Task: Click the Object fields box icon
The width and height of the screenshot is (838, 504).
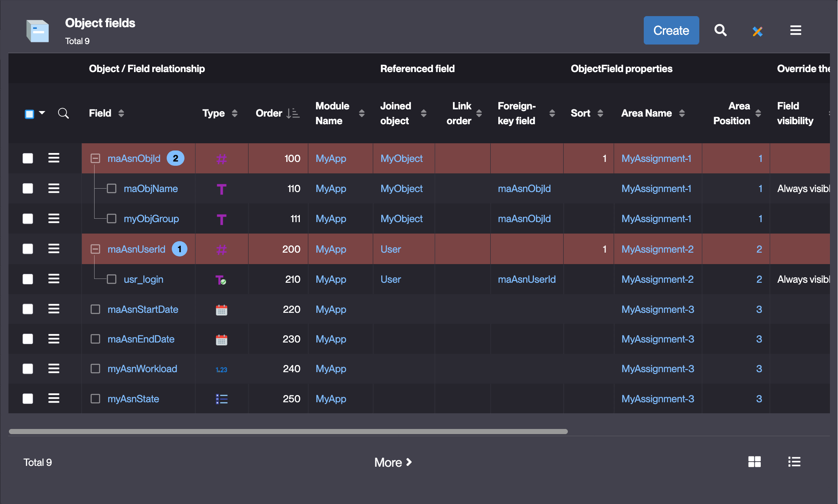Action: pyautogui.click(x=37, y=31)
